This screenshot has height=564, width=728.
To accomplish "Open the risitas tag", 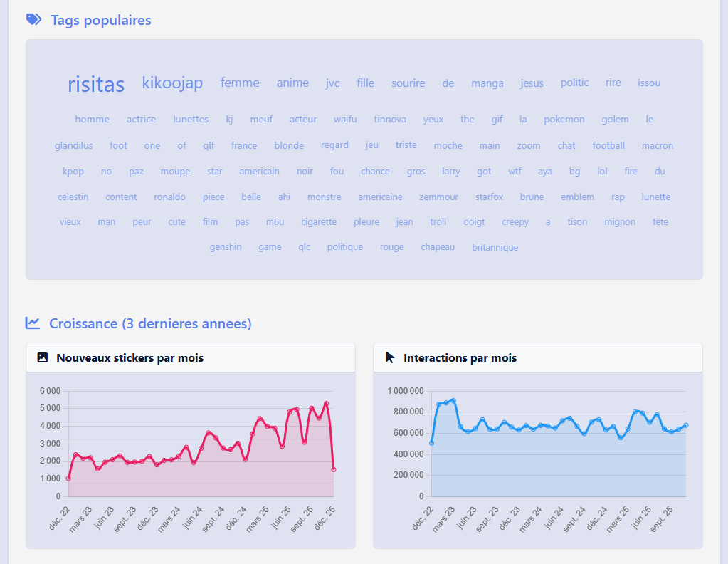I will 96,85.
